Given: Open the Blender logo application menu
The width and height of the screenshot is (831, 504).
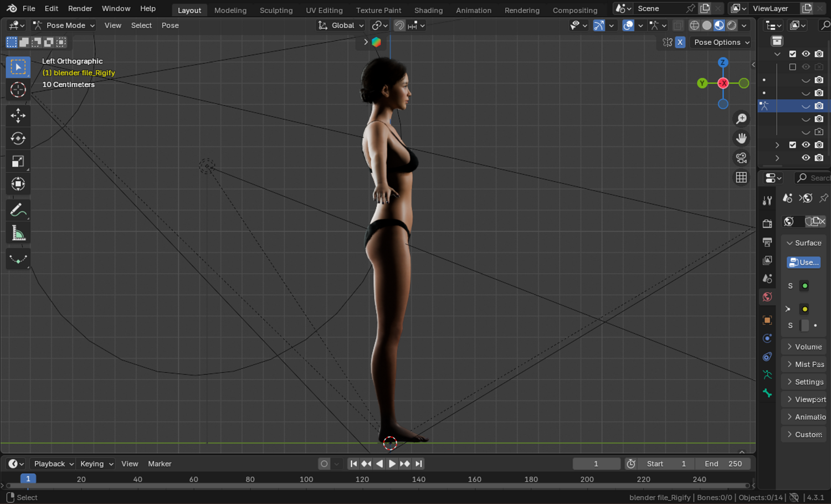Looking at the screenshot, I should click(12, 8).
